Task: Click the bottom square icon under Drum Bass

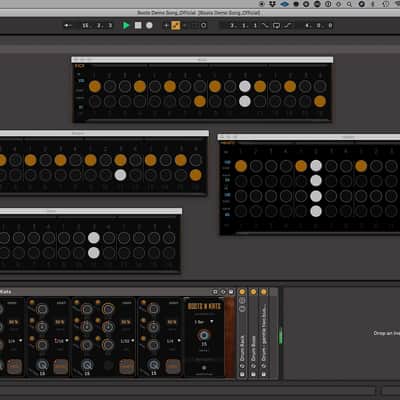Action: coord(253,374)
